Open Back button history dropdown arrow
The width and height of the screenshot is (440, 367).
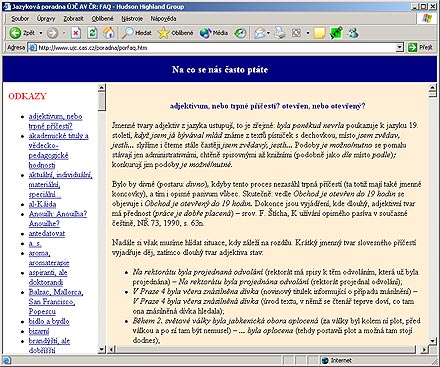coord(41,33)
